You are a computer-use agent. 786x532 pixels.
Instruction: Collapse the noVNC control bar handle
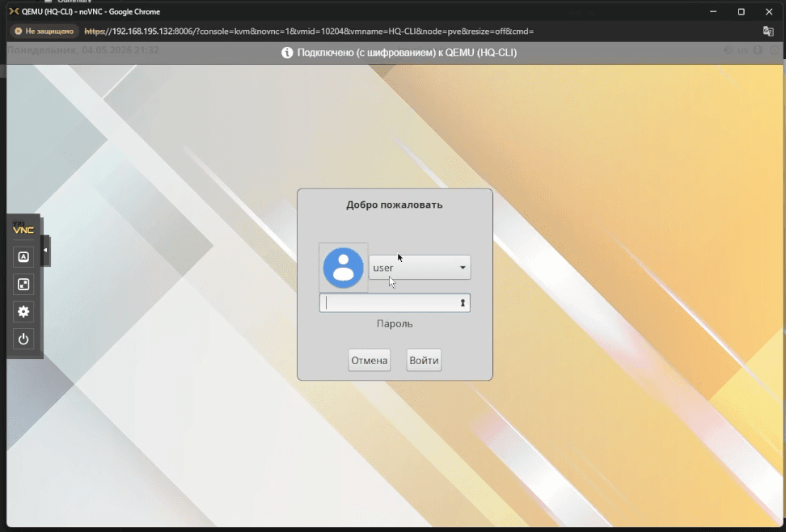(x=45, y=250)
